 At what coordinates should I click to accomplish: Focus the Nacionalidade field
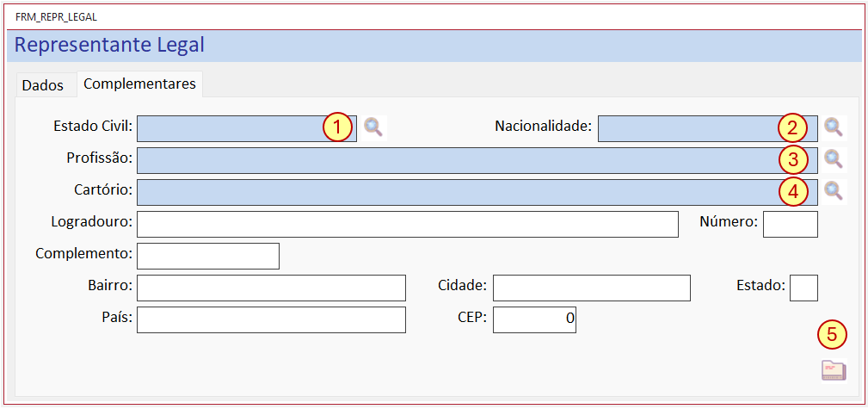(708, 128)
